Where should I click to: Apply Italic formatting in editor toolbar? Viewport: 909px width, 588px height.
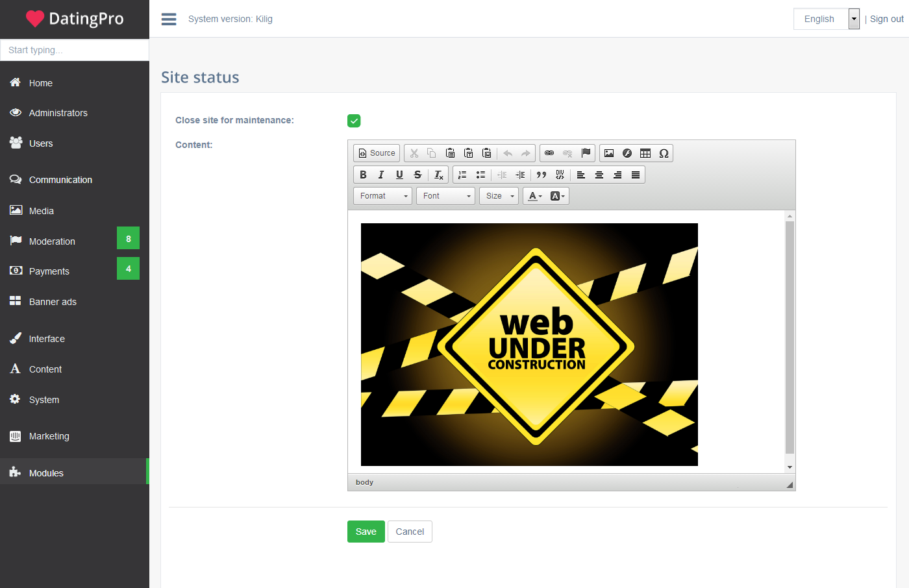tap(381, 175)
